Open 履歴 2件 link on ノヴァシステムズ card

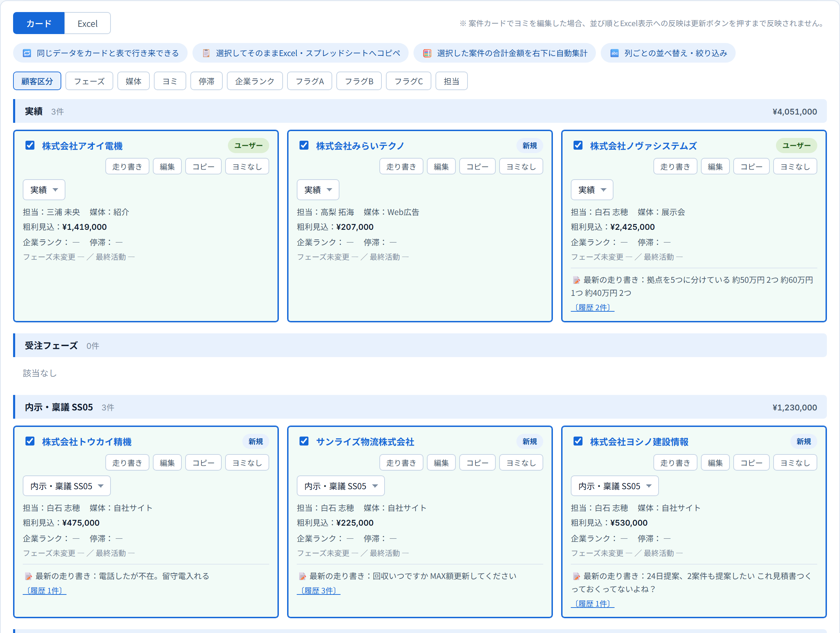point(593,308)
